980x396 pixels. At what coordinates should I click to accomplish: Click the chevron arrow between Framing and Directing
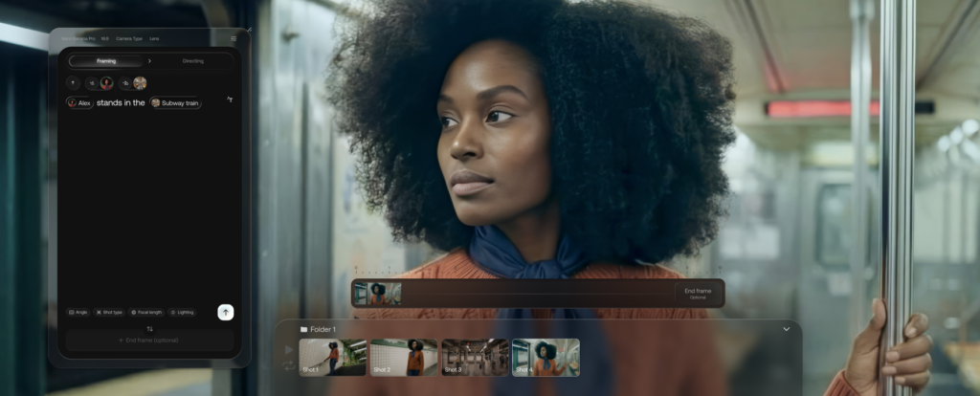click(149, 61)
